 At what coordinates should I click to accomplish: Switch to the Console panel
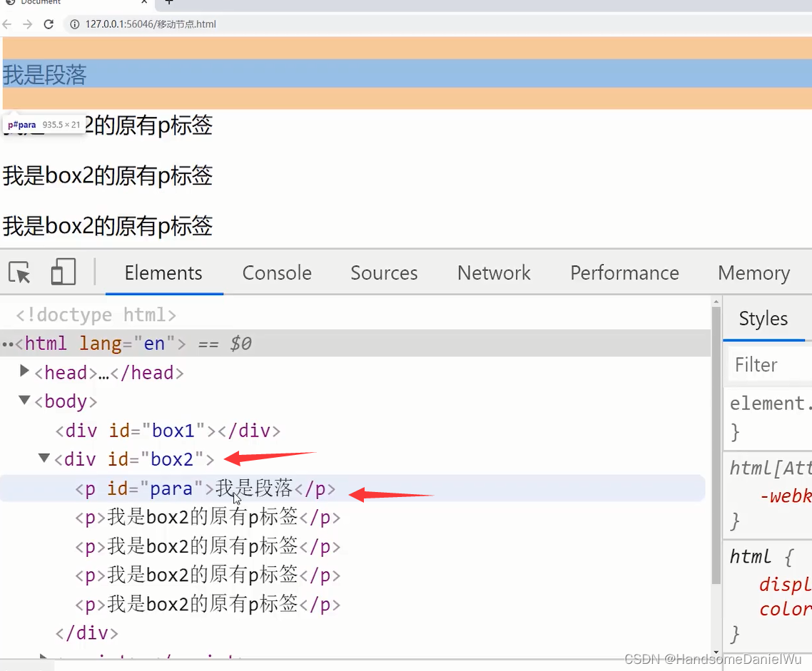[277, 272]
